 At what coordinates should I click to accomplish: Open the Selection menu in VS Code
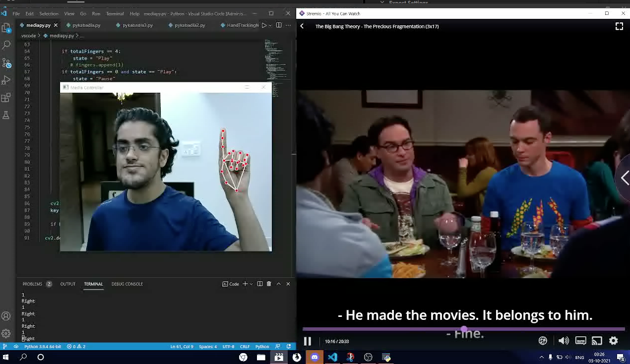[49, 13]
